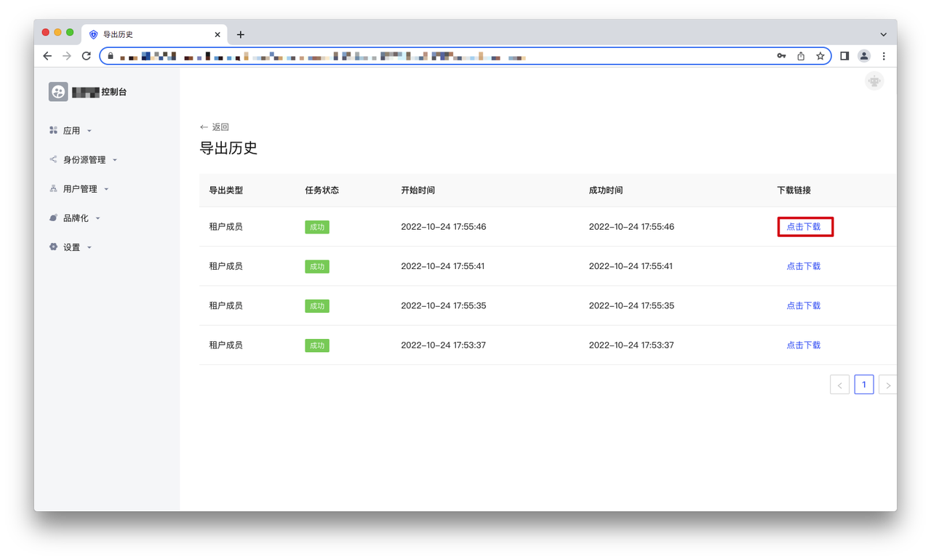Select page 1 in pagination
The width and height of the screenshot is (931, 560).
pyautogui.click(x=863, y=385)
